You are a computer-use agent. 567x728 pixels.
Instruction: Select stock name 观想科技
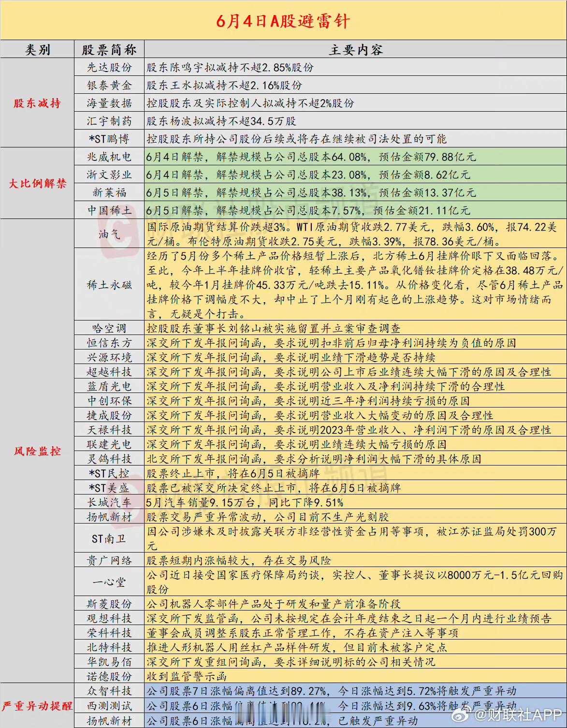pyautogui.click(x=109, y=619)
